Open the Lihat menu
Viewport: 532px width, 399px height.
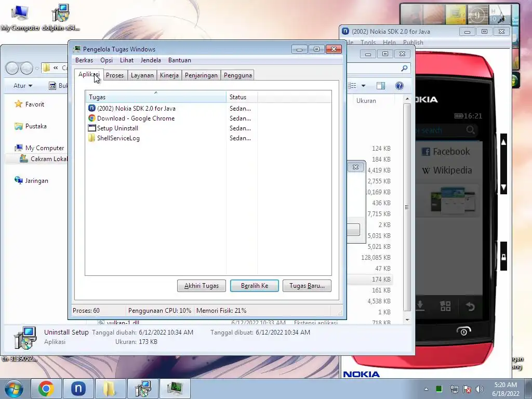click(x=127, y=60)
